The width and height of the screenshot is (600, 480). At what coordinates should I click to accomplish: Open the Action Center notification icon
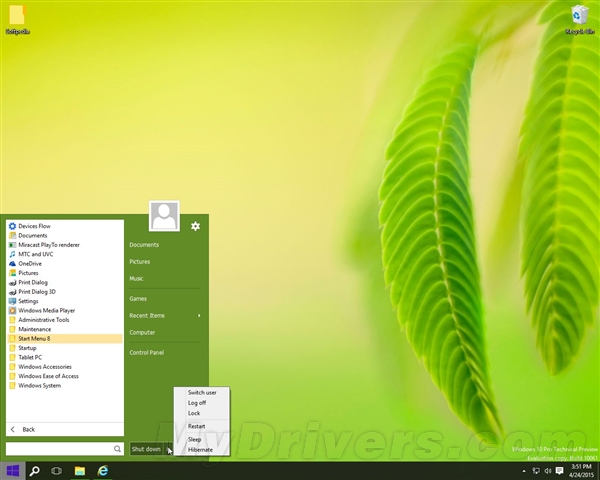(559, 471)
